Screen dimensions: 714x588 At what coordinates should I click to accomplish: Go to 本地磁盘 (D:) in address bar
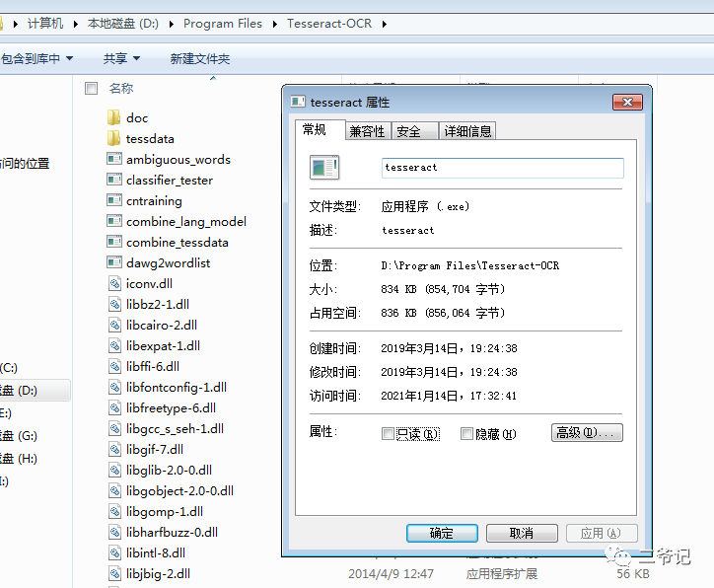(x=123, y=24)
